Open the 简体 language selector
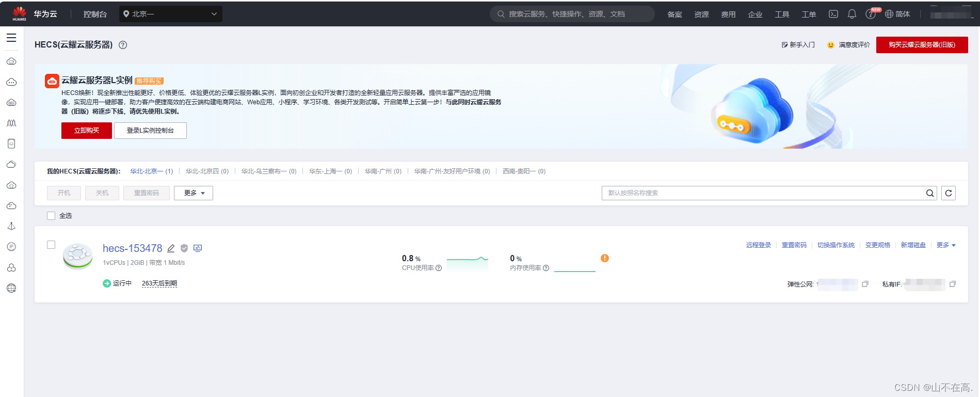 pyautogui.click(x=897, y=14)
